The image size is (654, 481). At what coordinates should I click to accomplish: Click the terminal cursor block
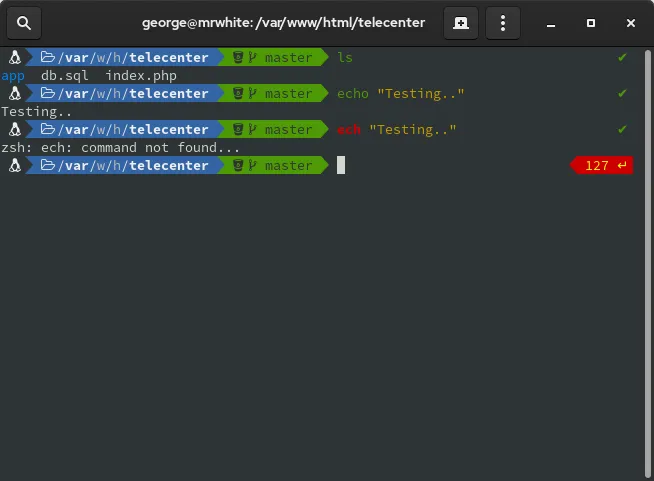pos(341,165)
